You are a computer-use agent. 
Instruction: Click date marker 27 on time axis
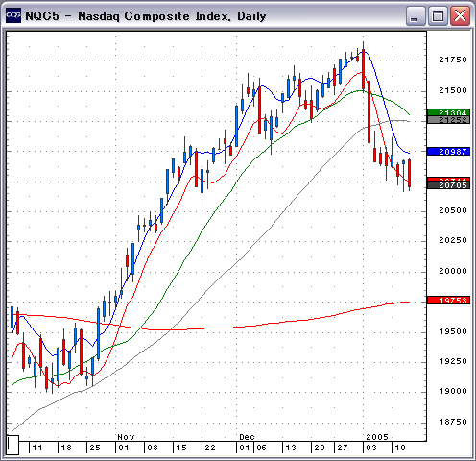343,448
